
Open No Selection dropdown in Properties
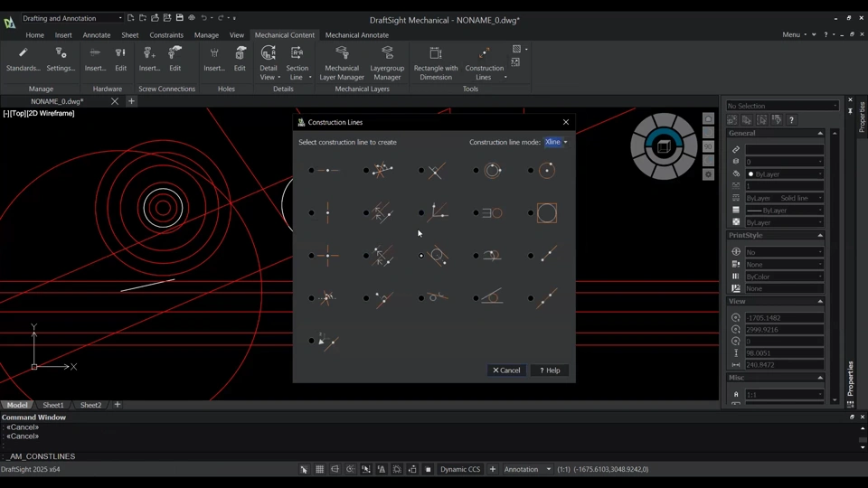(x=782, y=106)
